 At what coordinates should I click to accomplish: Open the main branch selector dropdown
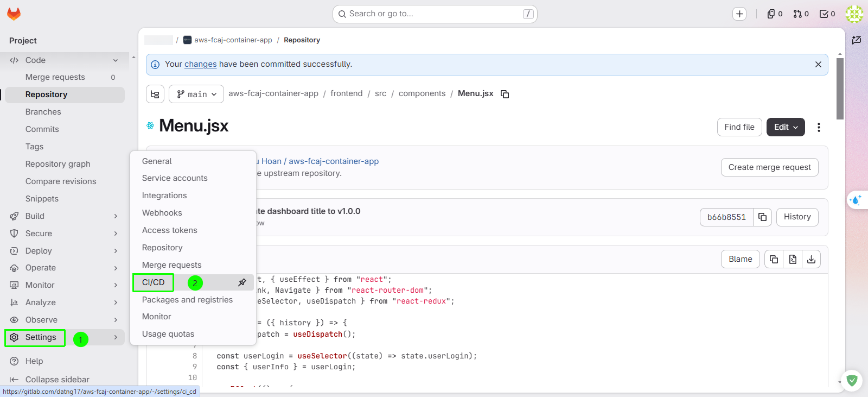coord(196,94)
